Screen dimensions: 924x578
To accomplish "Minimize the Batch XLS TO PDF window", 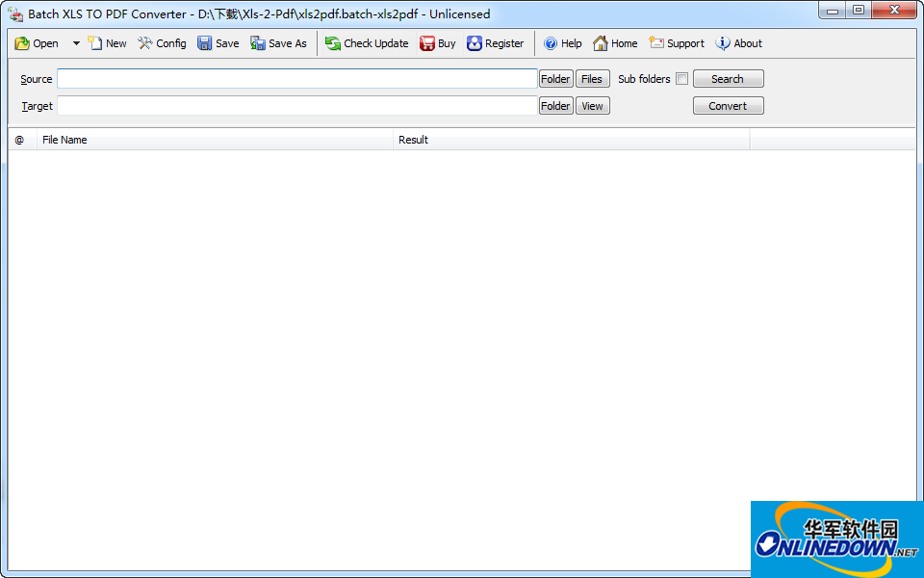I will (x=832, y=11).
